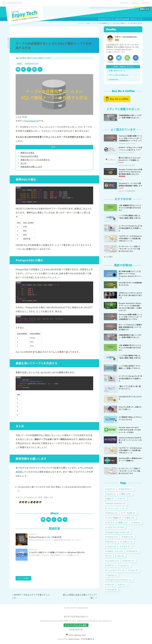
Task: Click the 読者になる button in the header
Action: [144, 9]
